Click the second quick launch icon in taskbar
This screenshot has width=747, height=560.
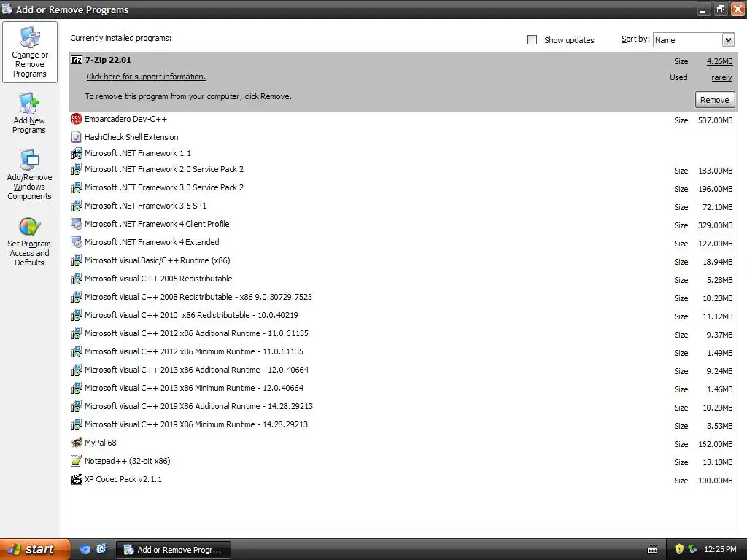point(101,549)
